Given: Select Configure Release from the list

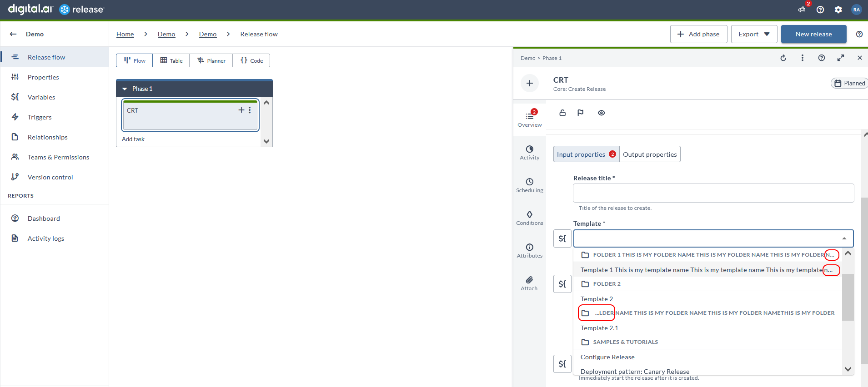Looking at the screenshot, I should point(708,357).
